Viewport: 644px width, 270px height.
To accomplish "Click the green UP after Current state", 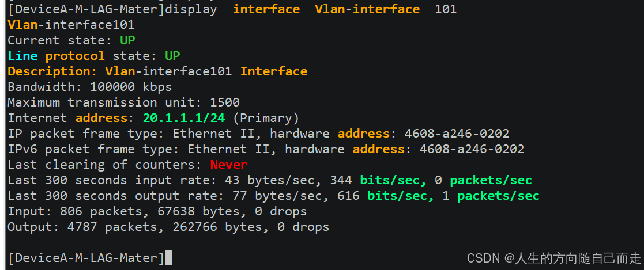I will pos(127,40).
